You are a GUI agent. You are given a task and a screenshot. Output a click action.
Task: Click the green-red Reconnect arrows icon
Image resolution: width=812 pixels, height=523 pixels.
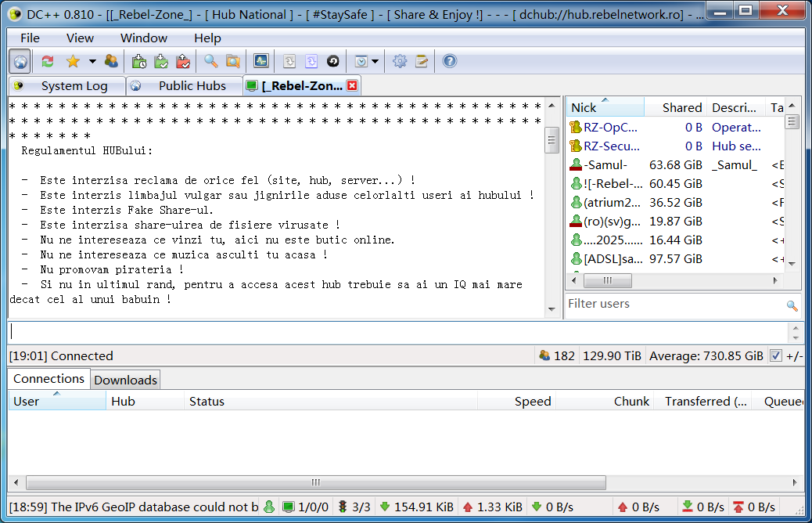coord(48,61)
